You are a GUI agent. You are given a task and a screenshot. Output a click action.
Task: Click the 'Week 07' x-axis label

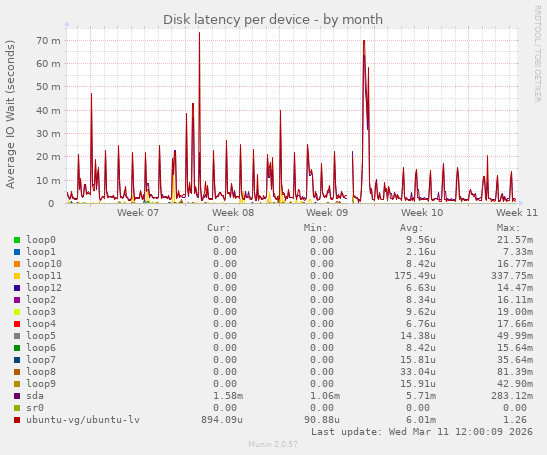click(x=138, y=212)
